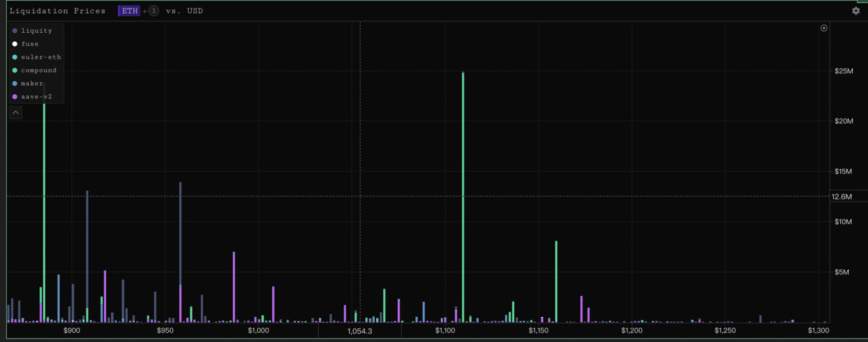Click the $25M y-axis label

coord(843,71)
